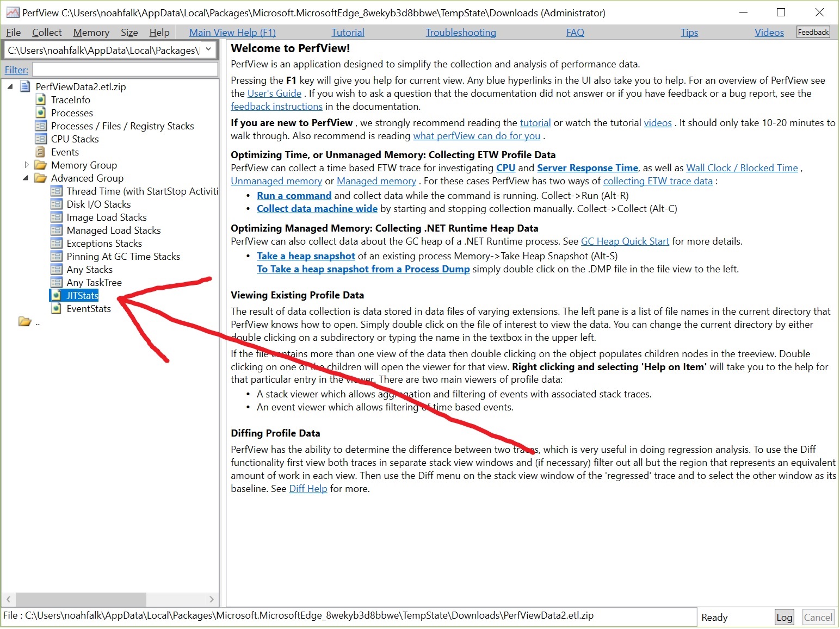
Task: Open Main View Help (F1) link
Action: coord(232,33)
